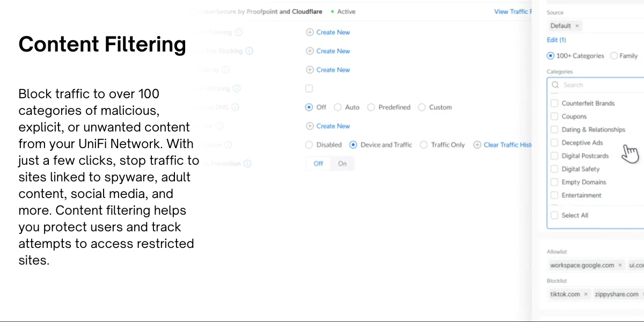The image size is (644, 322).
Task: Select the Traffic Only radio option
Action: pos(424,145)
